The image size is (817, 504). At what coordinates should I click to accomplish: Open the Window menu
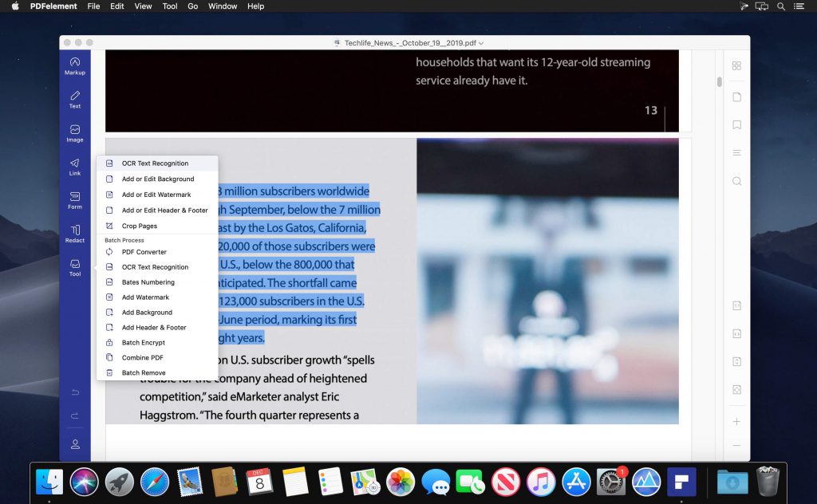click(x=223, y=6)
